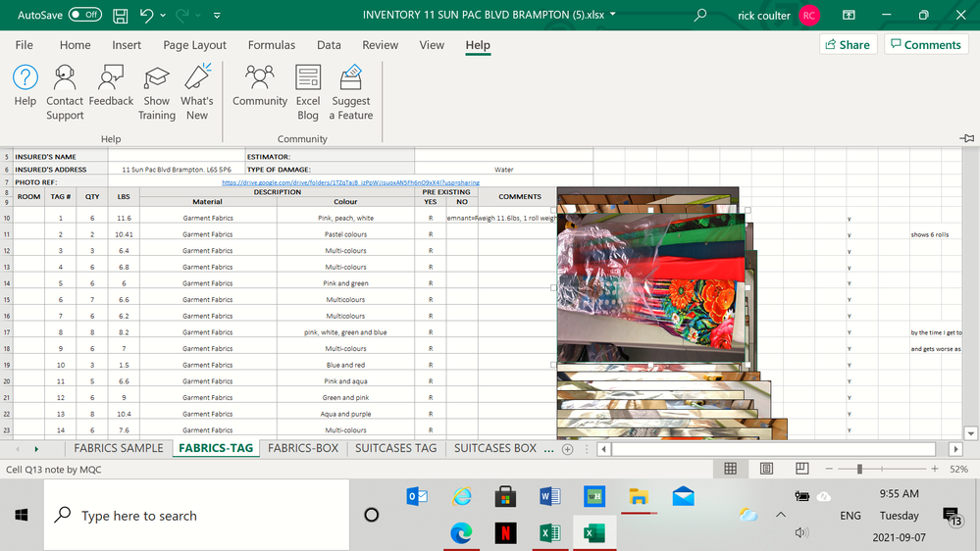980x551 pixels.
Task: Open Outlook from the taskbar
Action: click(417, 497)
